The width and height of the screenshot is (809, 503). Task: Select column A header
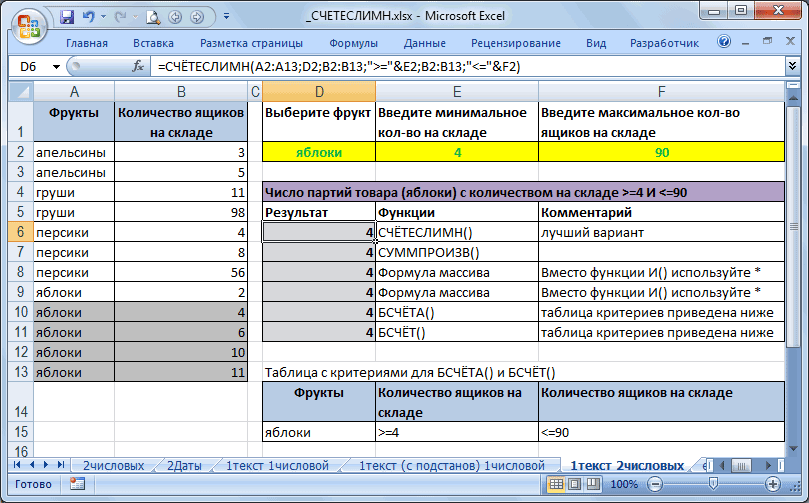pyautogui.click(x=74, y=92)
